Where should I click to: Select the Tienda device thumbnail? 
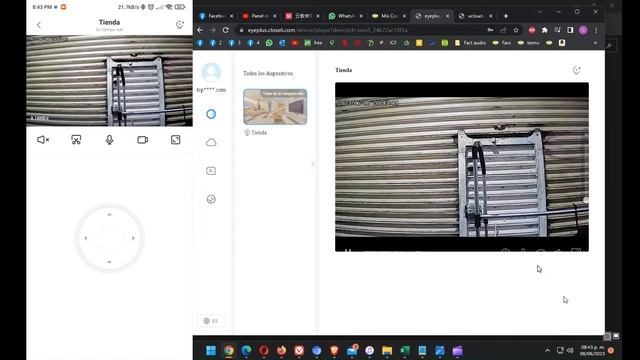[x=275, y=107]
